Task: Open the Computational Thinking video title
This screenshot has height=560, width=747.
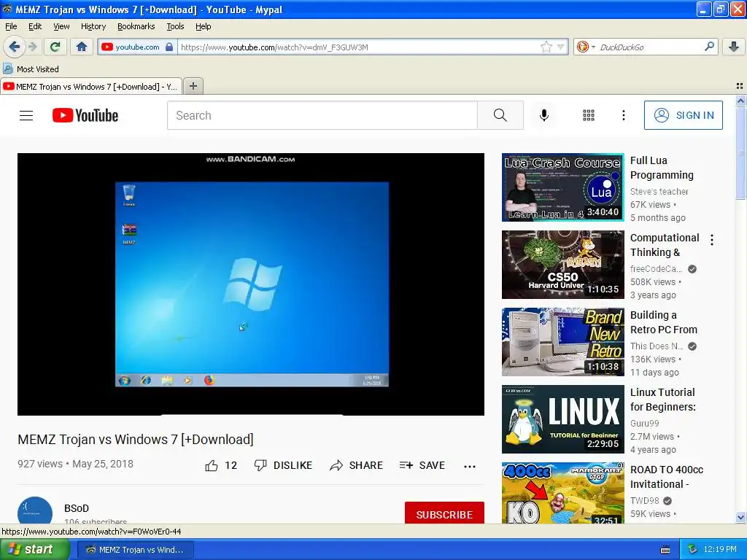Action: (665, 245)
